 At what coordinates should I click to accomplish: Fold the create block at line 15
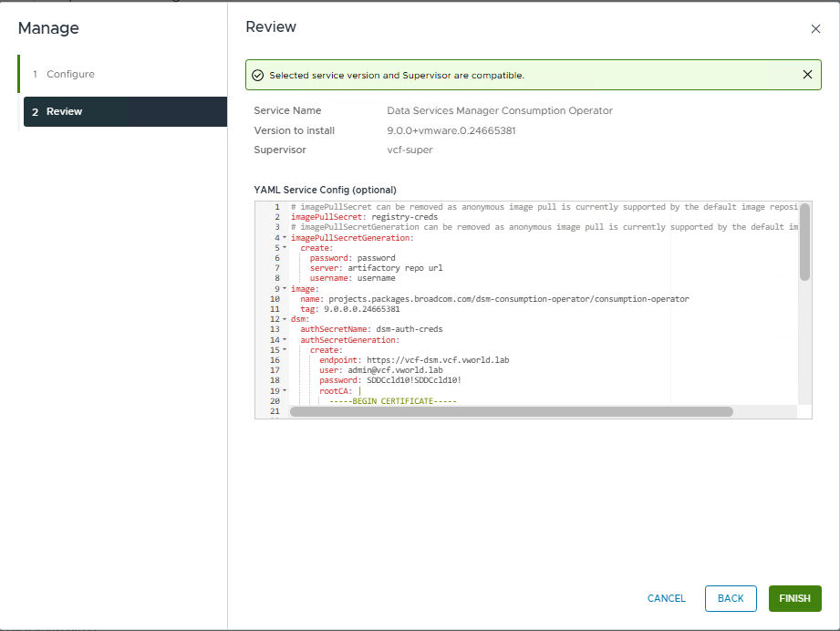click(x=285, y=349)
